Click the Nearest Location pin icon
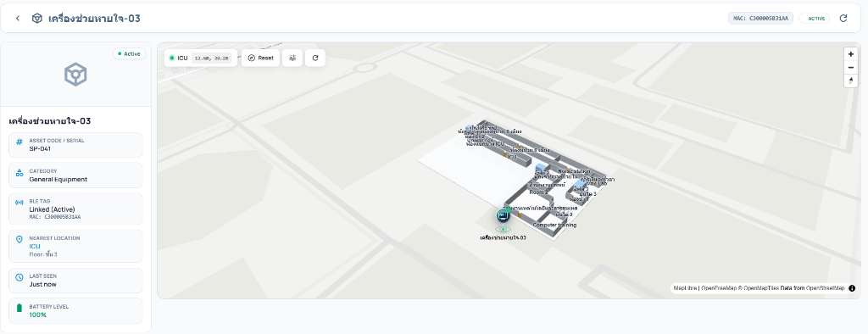The width and height of the screenshot is (868, 334). tap(19, 239)
